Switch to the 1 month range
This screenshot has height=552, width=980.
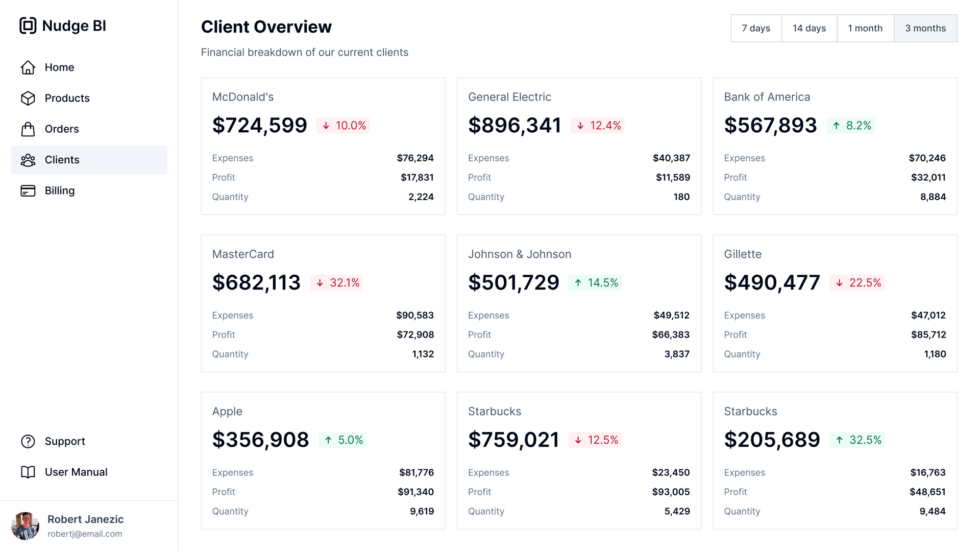[865, 28]
